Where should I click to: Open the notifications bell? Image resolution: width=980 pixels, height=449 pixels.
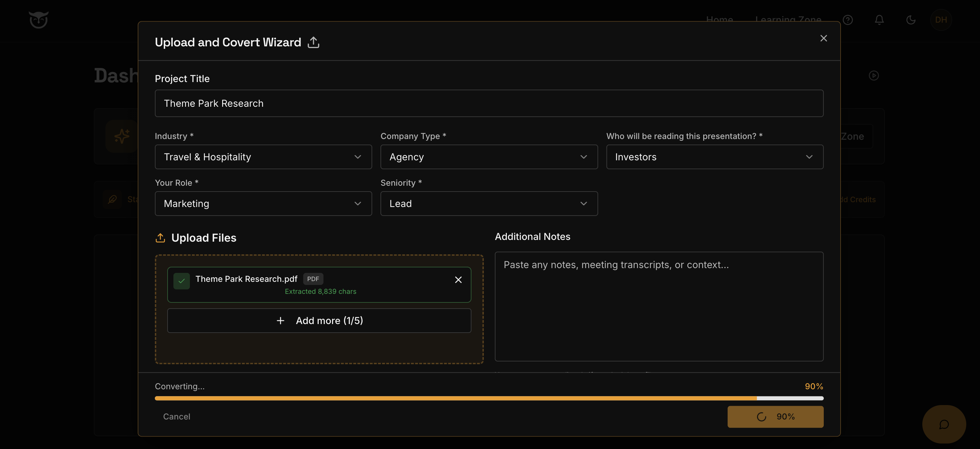[879, 20]
